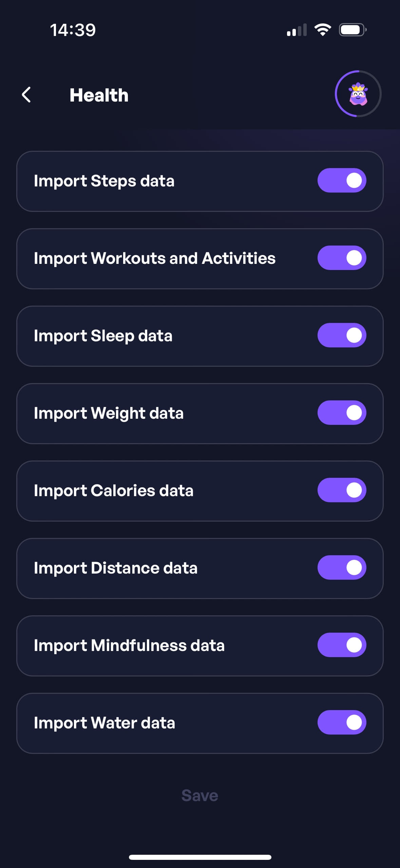Switch off Import Water data

[x=342, y=722]
